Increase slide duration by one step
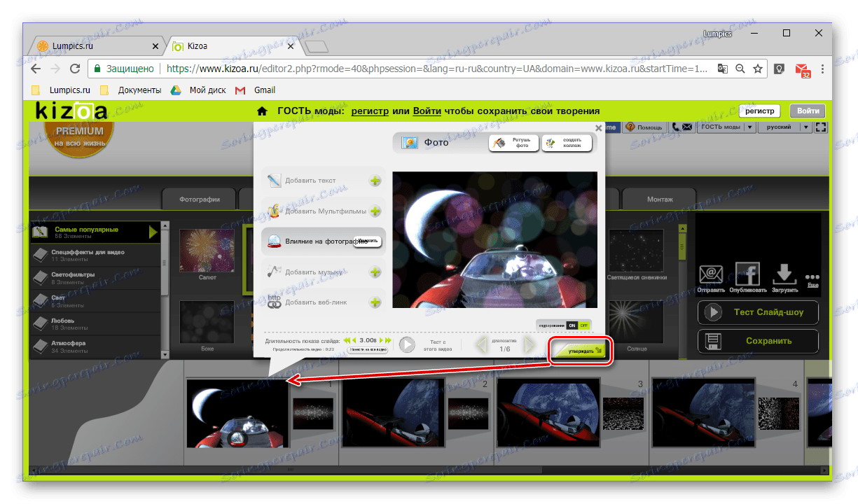Image resolution: width=858 pixels, height=504 pixels. pyautogui.click(x=380, y=340)
